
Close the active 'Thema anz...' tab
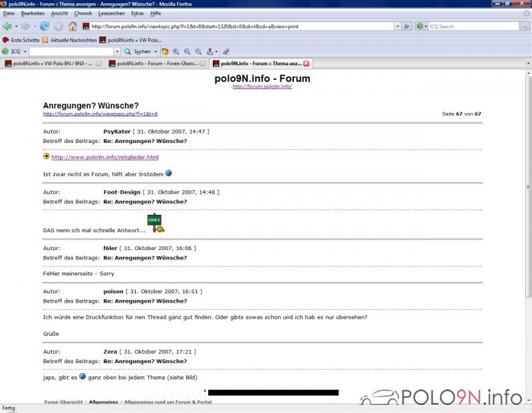point(307,64)
